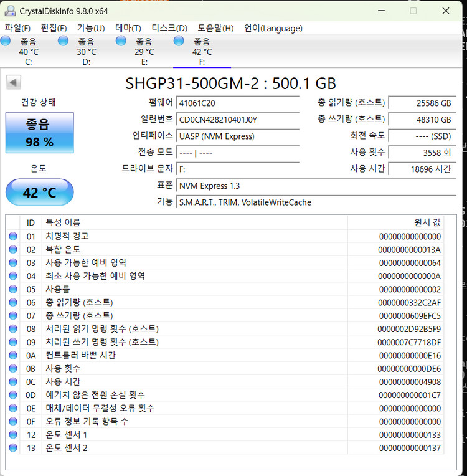Click raw value 00000000001C7

(410, 395)
